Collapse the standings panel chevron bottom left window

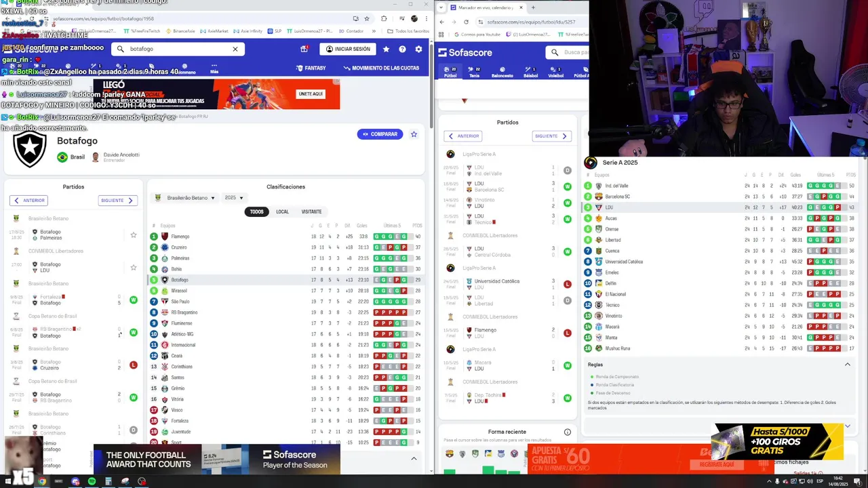414,459
